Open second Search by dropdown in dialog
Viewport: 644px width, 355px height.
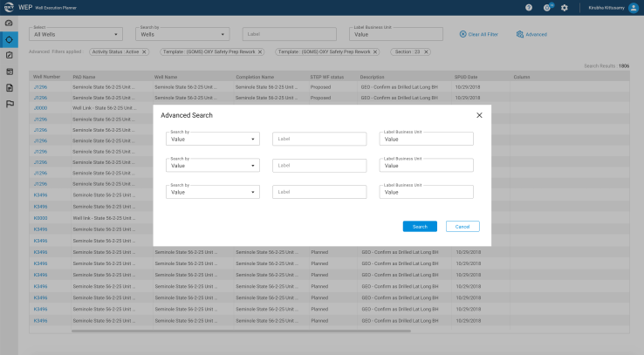click(213, 166)
